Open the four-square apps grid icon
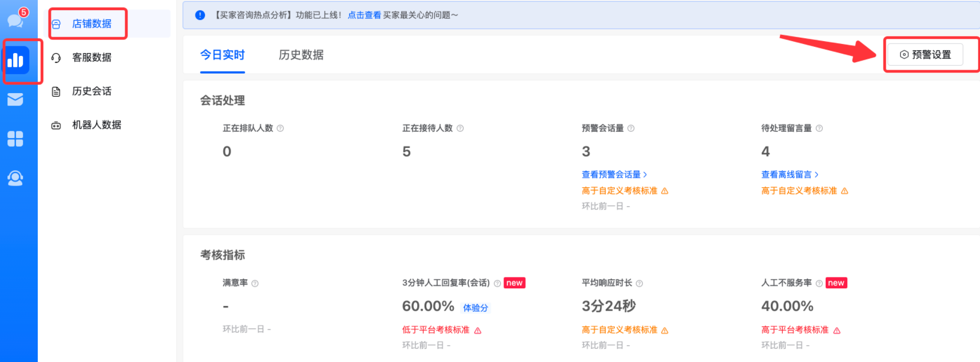This screenshot has height=362, width=980. pos(15,139)
